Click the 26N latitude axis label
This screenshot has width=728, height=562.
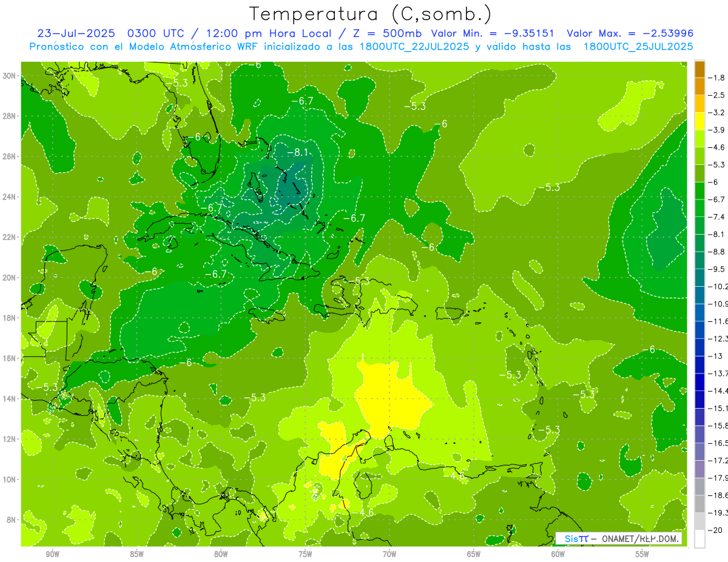pyautogui.click(x=10, y=156)
